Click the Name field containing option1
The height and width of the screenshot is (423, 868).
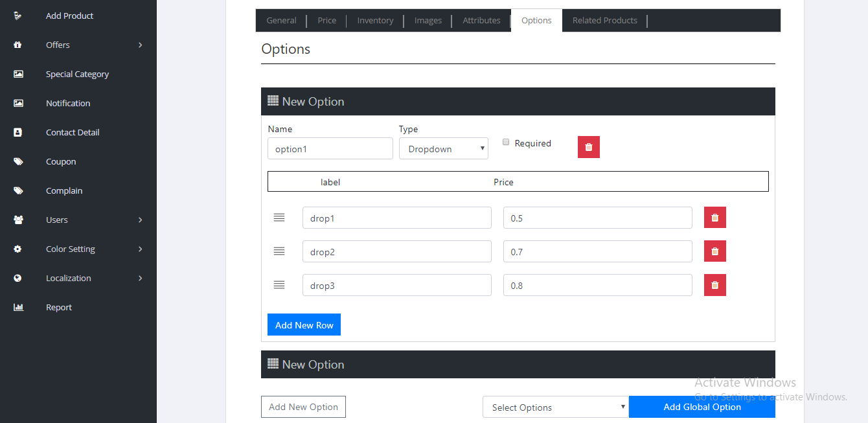click(330, 149)
